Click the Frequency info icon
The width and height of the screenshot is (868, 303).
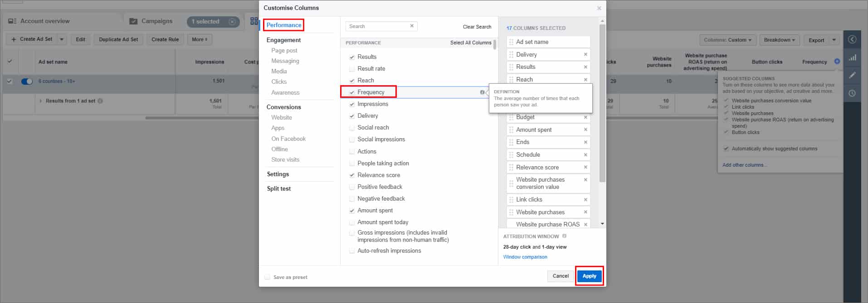482,92
